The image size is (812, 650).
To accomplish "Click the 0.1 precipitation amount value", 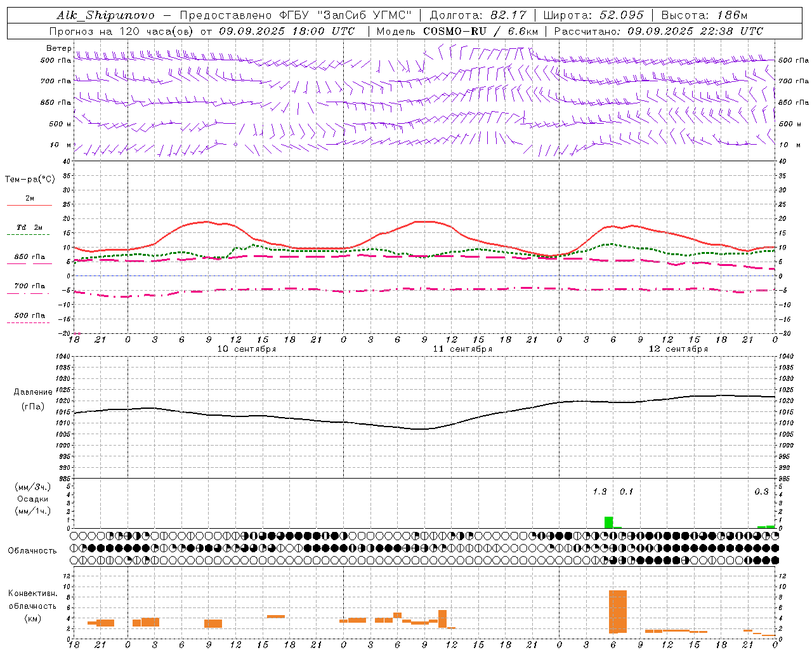I will 626,492.
